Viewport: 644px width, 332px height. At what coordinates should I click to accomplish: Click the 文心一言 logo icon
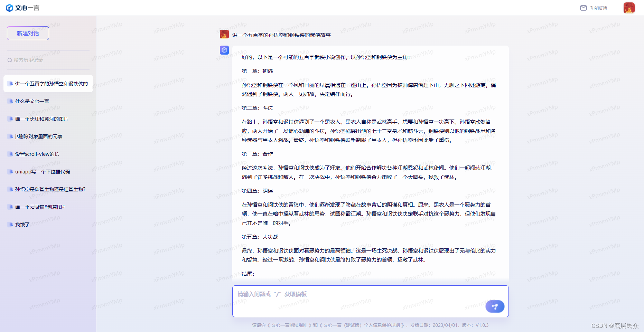coord(10,8)
